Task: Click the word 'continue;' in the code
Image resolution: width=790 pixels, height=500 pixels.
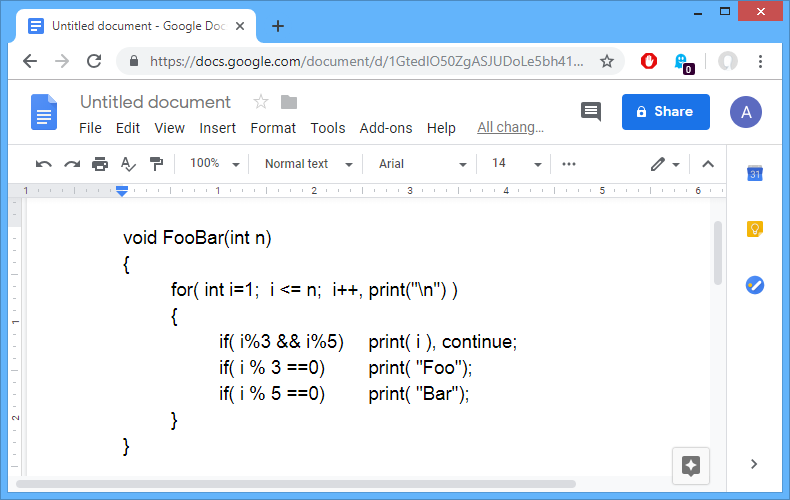Action: [x=479, y=342]
